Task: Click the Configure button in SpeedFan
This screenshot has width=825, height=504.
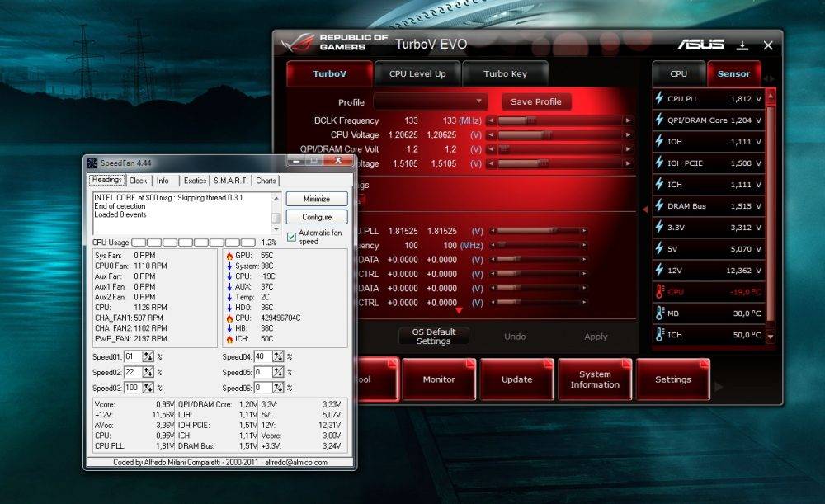Action: click(317, 217)
